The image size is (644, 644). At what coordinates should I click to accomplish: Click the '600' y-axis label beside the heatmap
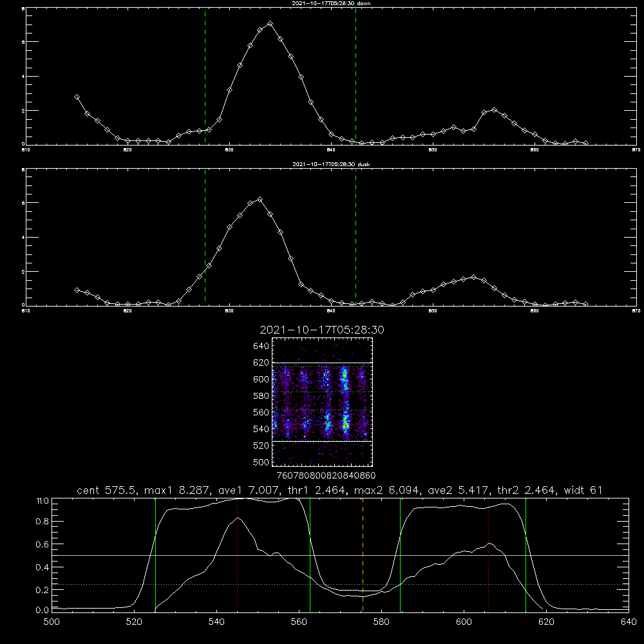point(261,379)
